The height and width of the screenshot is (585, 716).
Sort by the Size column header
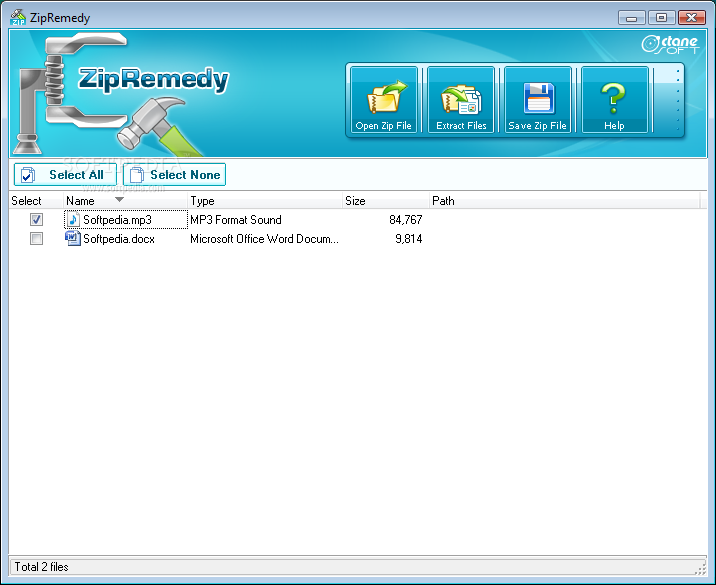tap(386, 200)
